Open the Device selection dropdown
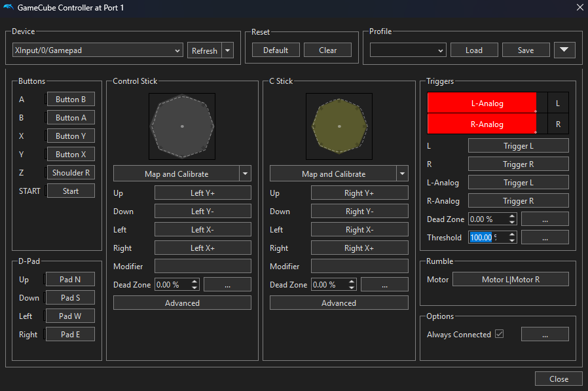The image size is (588, 391). coord(98,50)
